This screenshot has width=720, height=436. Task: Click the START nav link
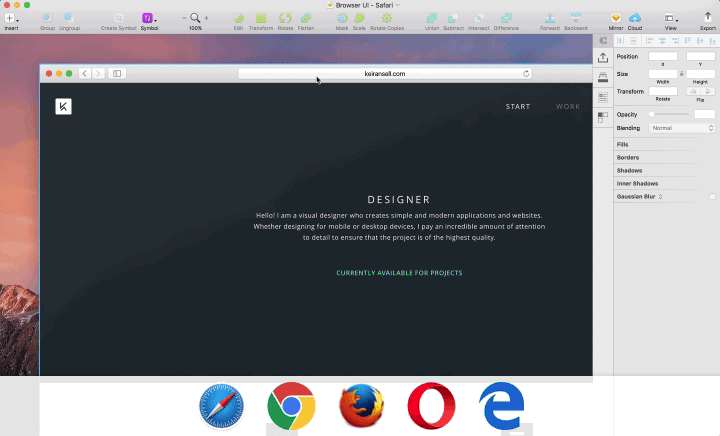518,106
